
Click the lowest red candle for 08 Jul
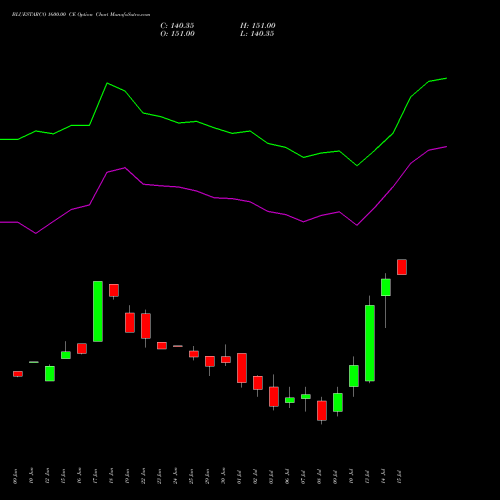[x=322, y=411]
